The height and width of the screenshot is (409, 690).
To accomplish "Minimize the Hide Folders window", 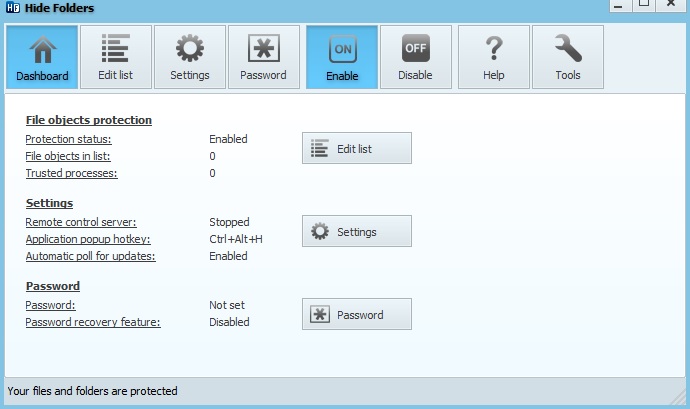I will [x=618, y=5].
